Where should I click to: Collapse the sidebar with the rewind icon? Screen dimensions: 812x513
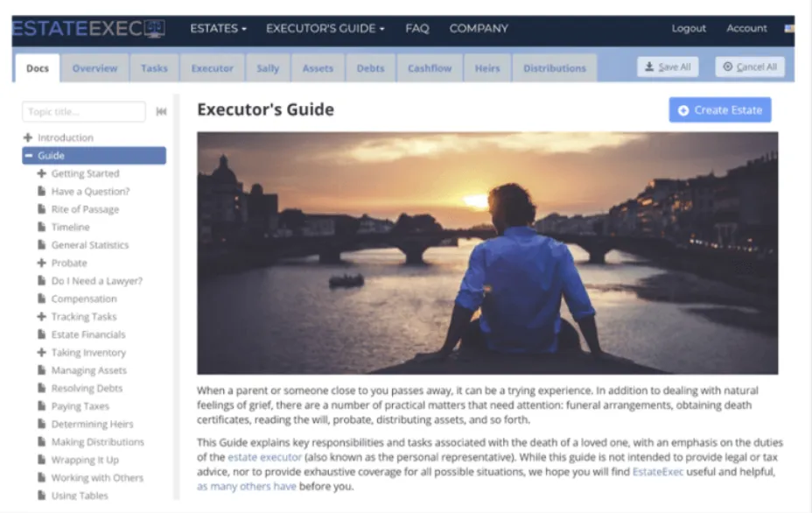point(162,111)
